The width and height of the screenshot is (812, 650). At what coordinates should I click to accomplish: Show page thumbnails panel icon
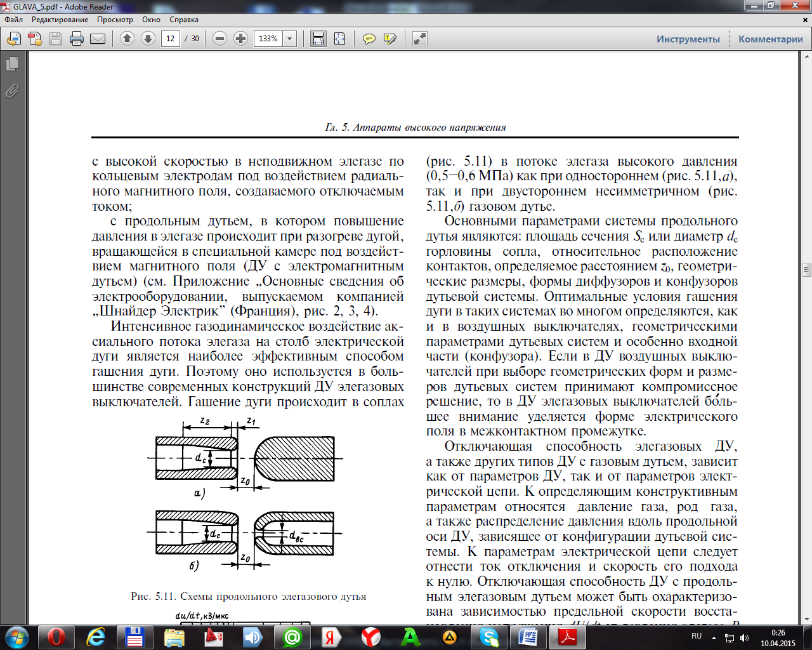click(12, 64)
